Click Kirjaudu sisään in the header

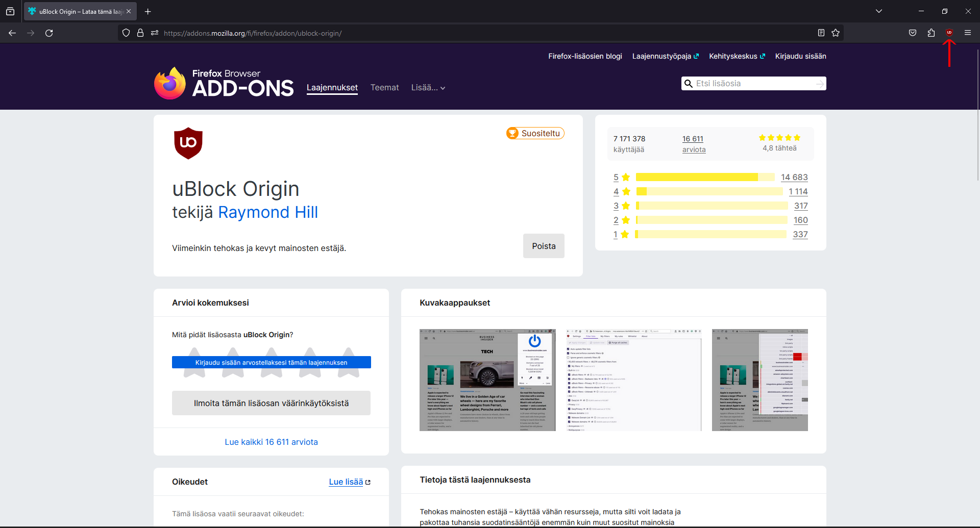[x=801, y=56]
